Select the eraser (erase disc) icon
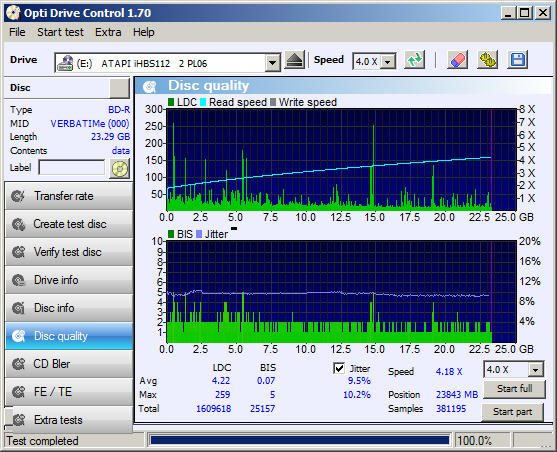The width and height of the screenshot is (557, 452). [457, 60]
